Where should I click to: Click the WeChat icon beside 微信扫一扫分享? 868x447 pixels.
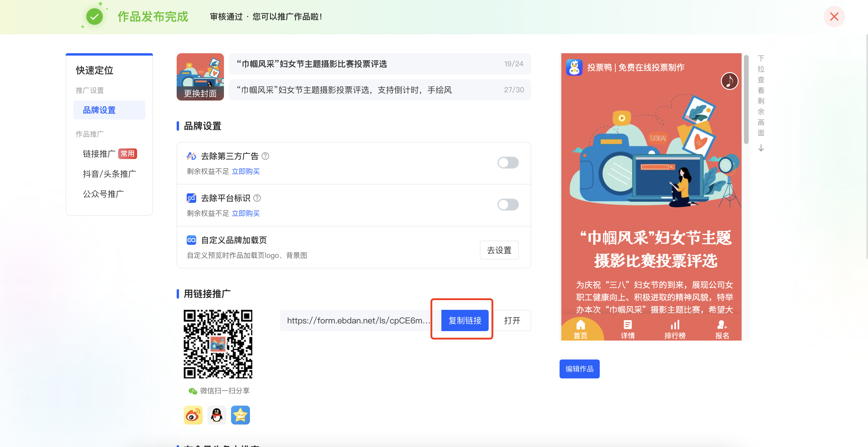coord(192,391)
